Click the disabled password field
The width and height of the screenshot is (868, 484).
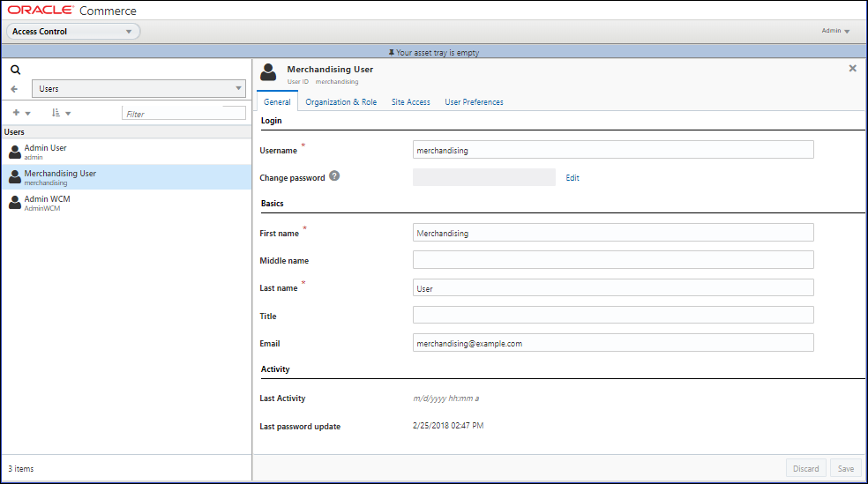[x=483, y=177]
